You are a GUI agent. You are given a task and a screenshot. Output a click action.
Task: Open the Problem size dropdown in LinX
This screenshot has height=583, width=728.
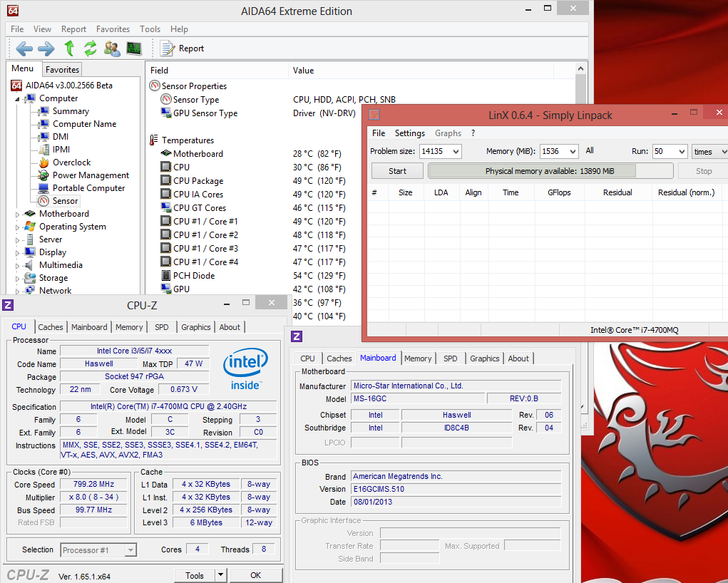(x=456, y=152)
